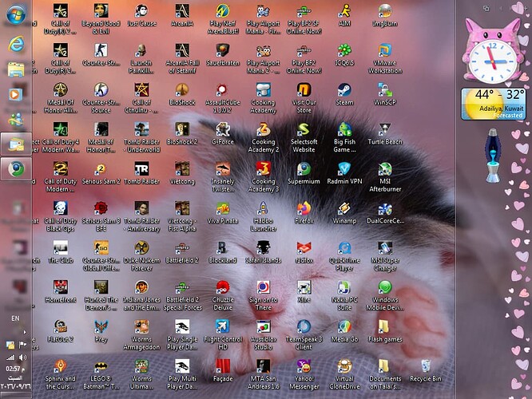
Task: Open the Recycle Bin
Action: coord(426,371)
